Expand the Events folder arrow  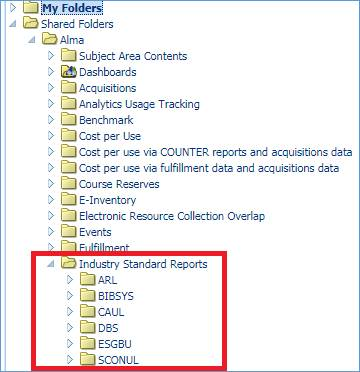pos(51,232)
